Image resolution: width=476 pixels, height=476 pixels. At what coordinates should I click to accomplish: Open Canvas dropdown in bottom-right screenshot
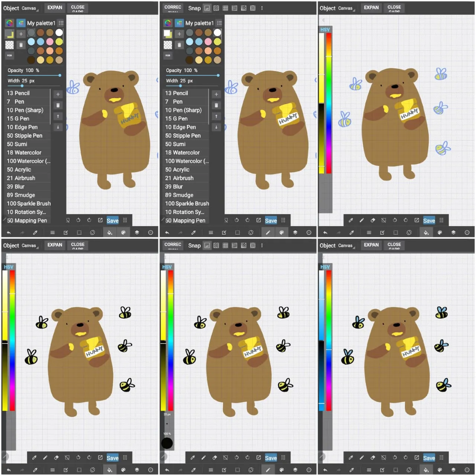click(347, 245)
